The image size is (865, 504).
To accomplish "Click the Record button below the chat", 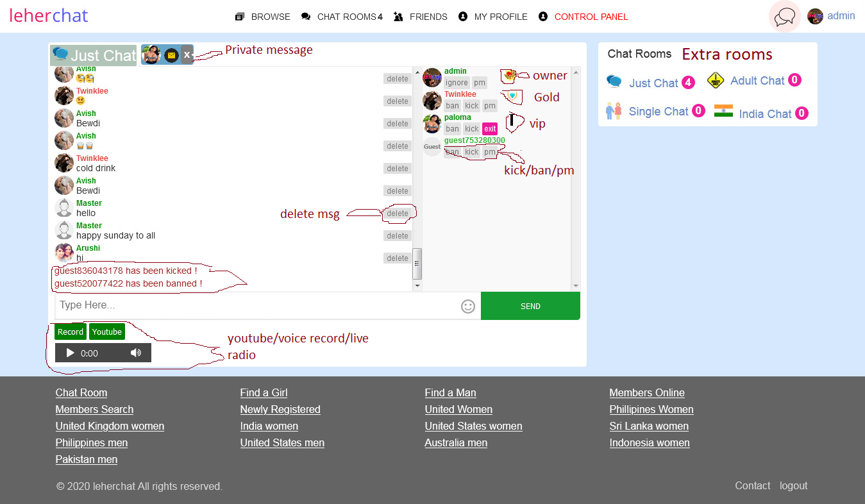I will click(x=70, y=332).
